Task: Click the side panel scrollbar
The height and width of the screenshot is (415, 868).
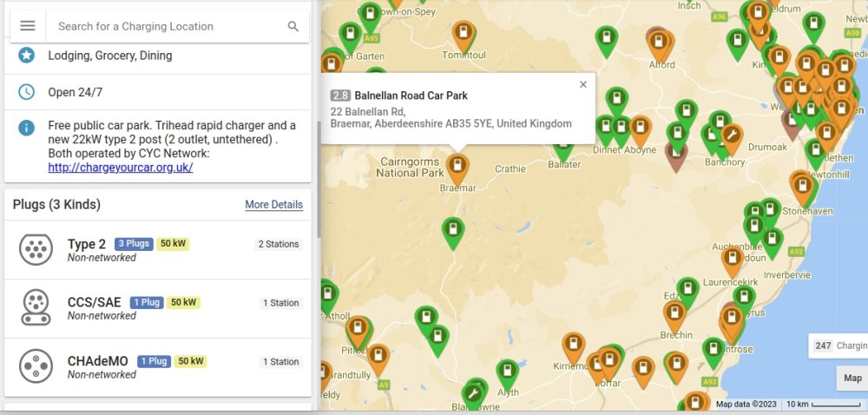Action: point(319,180)
